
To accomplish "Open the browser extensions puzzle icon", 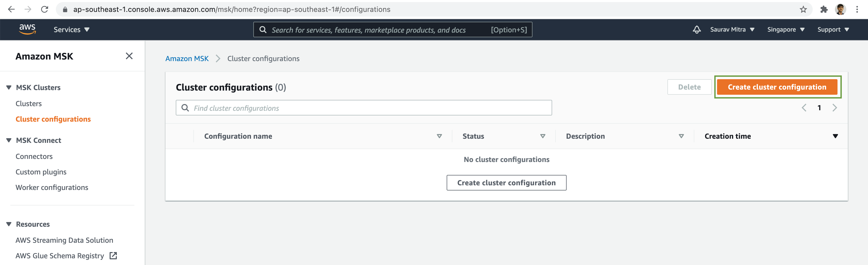I will coord(824,9).
